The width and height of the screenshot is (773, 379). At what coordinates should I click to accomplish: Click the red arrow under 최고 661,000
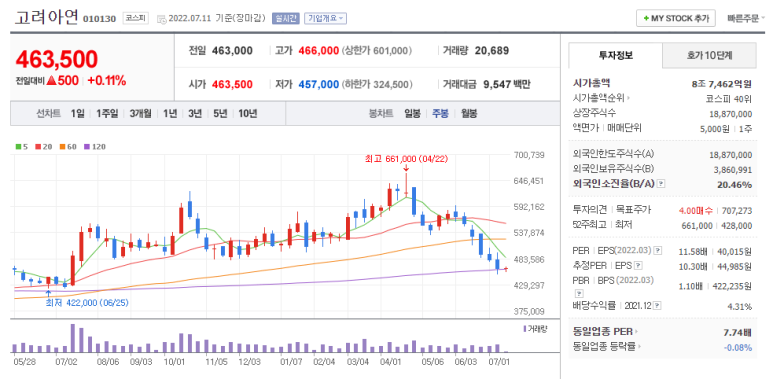(x=406, y=169)
